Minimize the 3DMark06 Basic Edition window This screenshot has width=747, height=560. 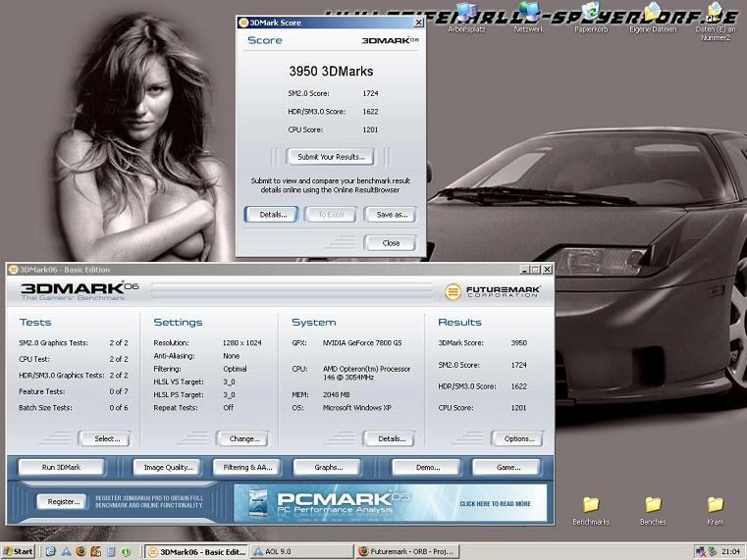tap(524, 270)
